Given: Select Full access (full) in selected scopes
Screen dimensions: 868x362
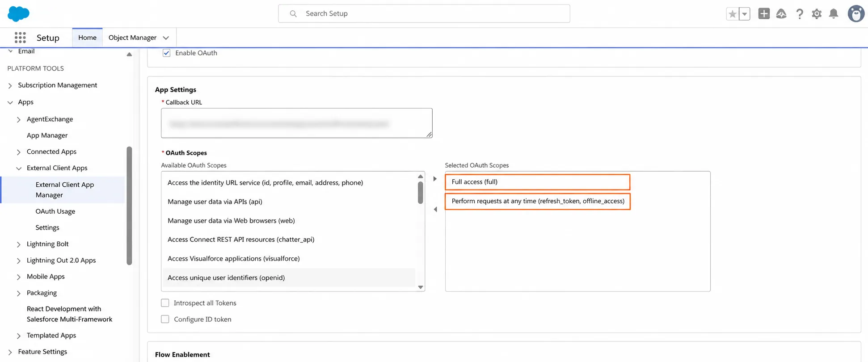Looking at the screenshot, I should 537,182.
